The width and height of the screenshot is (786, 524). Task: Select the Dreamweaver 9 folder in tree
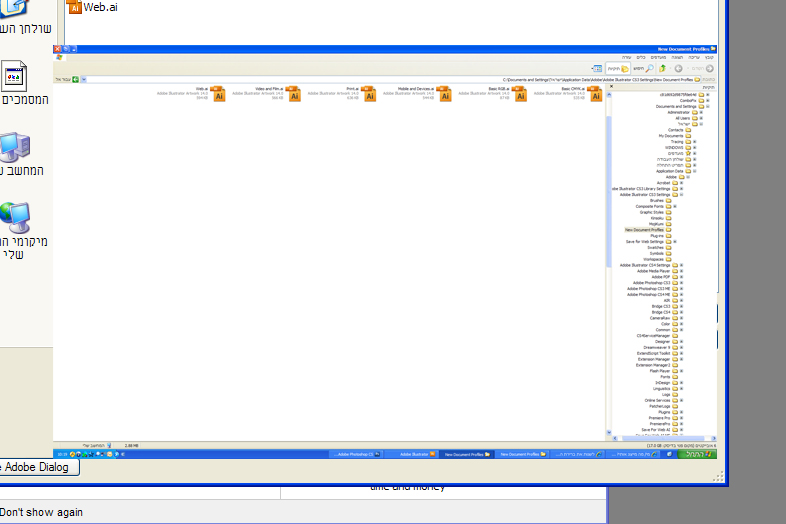click(x=661, y=347)
